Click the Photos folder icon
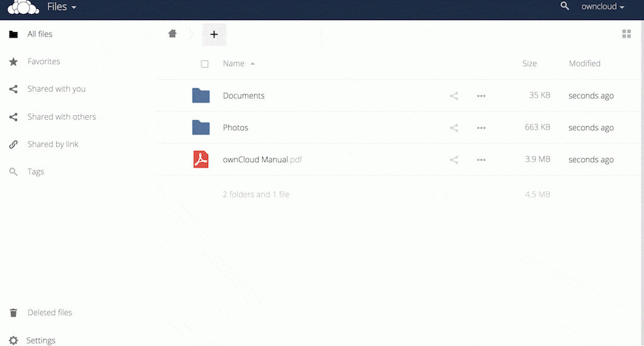This screenshot has height=346, width=644. pyautogui.click(x=201, y=127)
